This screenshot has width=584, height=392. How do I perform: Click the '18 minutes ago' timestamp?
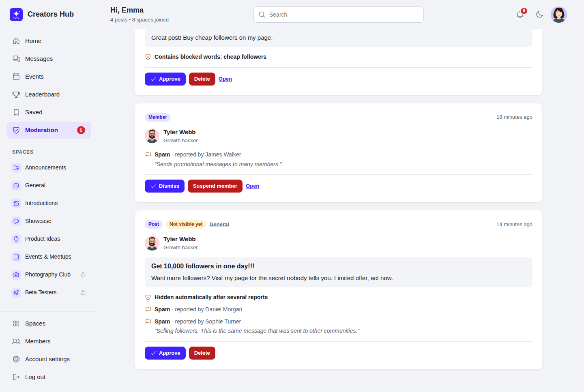[x=514, y=117]
